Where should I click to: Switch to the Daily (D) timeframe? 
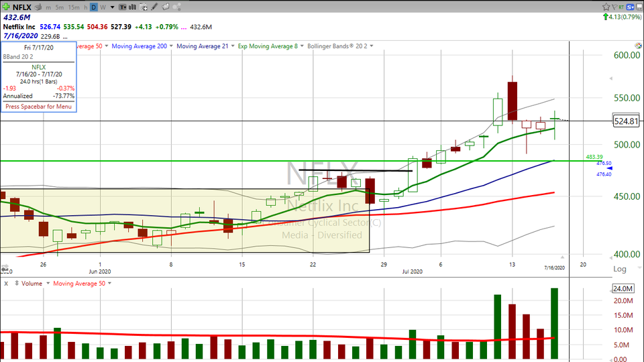[93, 7]
